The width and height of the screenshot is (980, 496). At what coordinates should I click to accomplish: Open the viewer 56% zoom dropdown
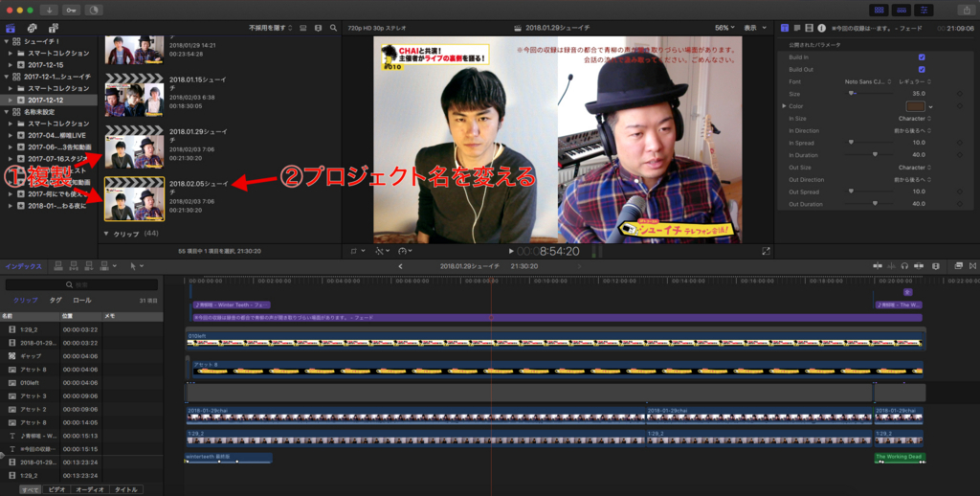725,28
